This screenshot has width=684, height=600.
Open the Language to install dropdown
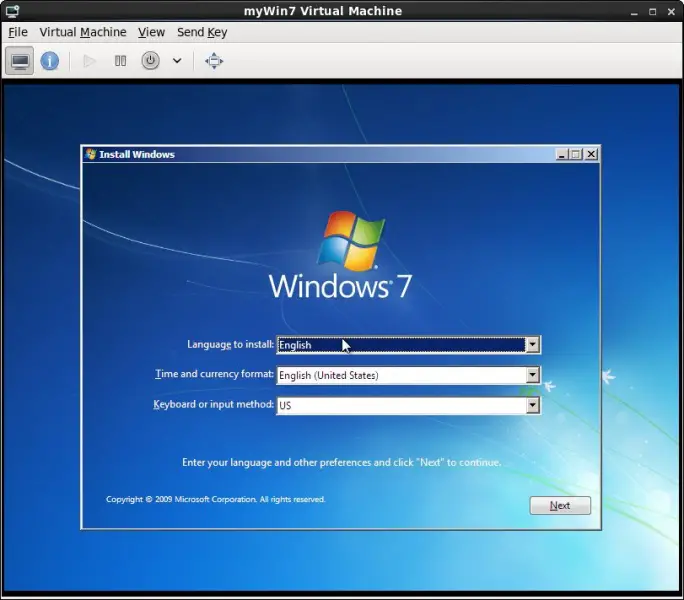pyautogui.click(x=532, y=345)
